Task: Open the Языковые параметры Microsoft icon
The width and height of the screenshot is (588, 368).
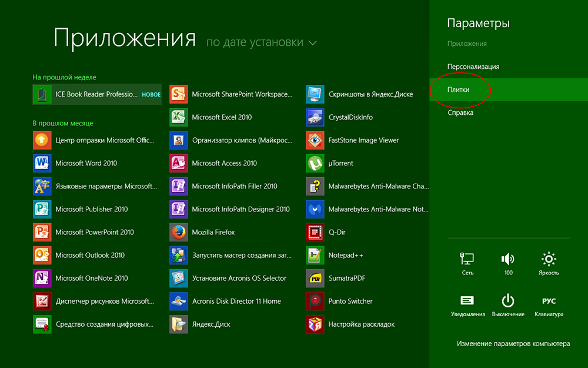Action: click(42, 186)
